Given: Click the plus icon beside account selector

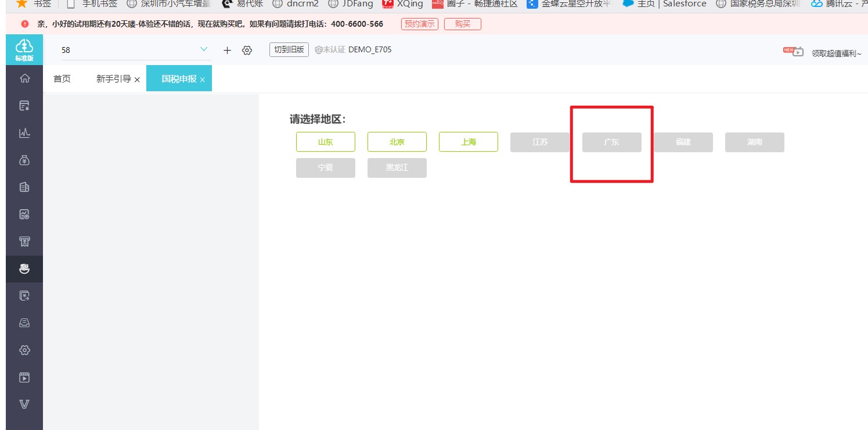Looking at the screenshot, I should click(x=227, y=51).
